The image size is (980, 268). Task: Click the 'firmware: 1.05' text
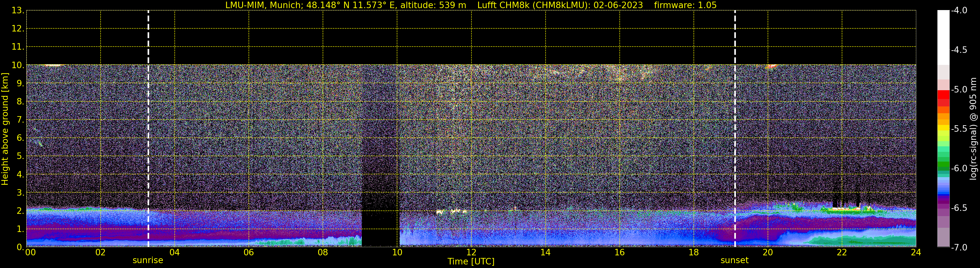tap(685, 5)
